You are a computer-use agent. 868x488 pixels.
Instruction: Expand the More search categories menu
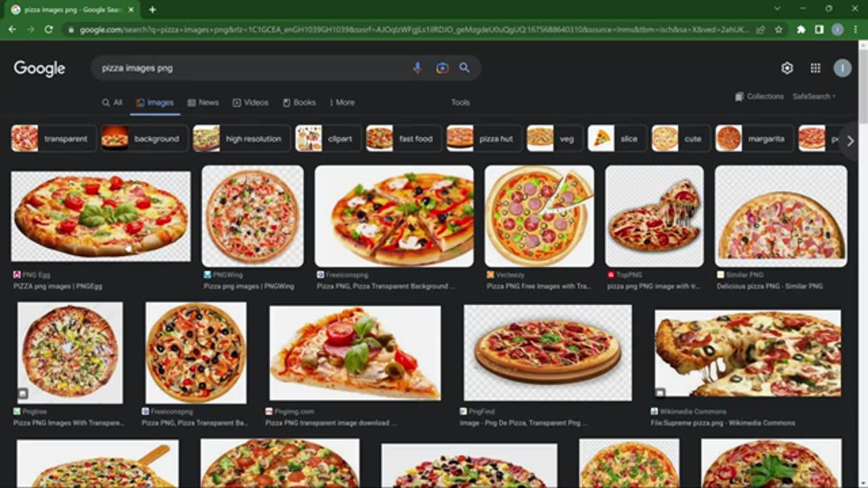tap(342, 102)
